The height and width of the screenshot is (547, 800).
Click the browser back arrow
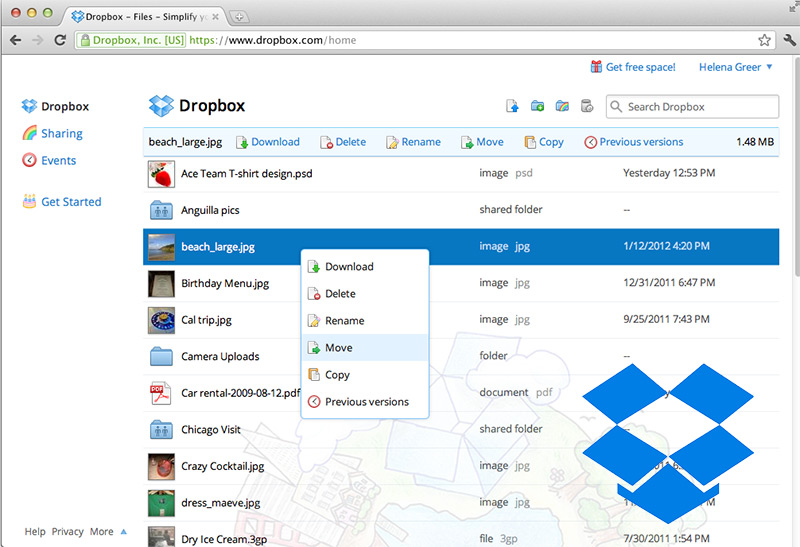[x=16, y=40]
